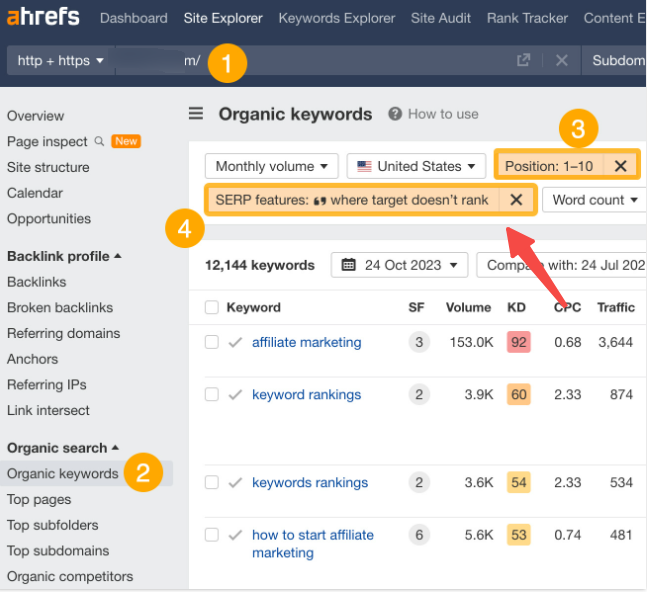Click the United States flag icon
647x592 pixels.
(364, 166)
